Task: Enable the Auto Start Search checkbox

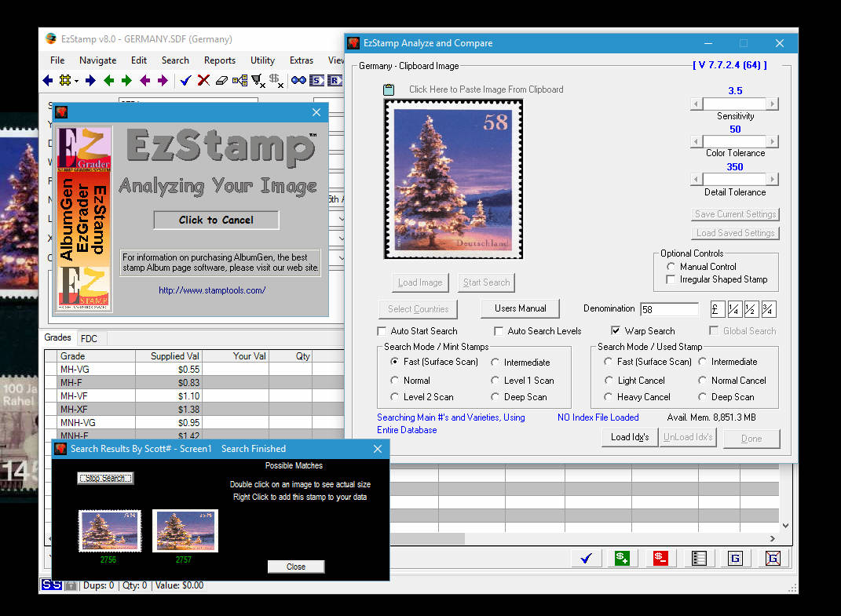Action: coord(382,331)
